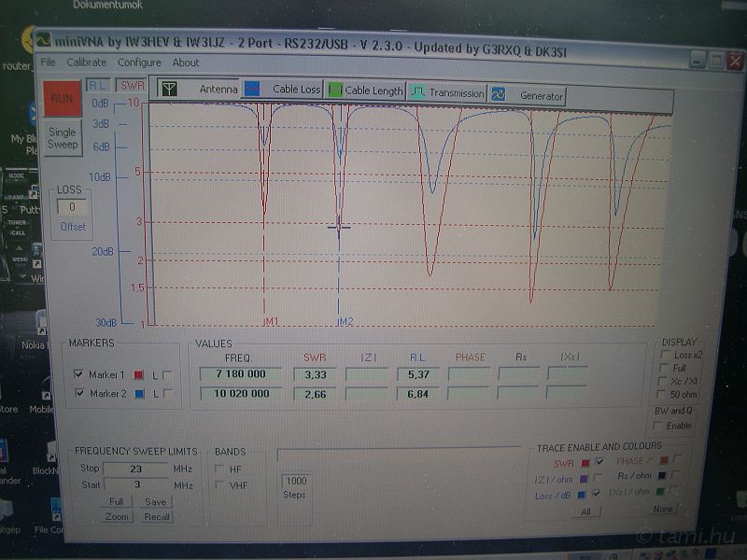Click the miniVNA title bar icon

click(x=43, y=39)
